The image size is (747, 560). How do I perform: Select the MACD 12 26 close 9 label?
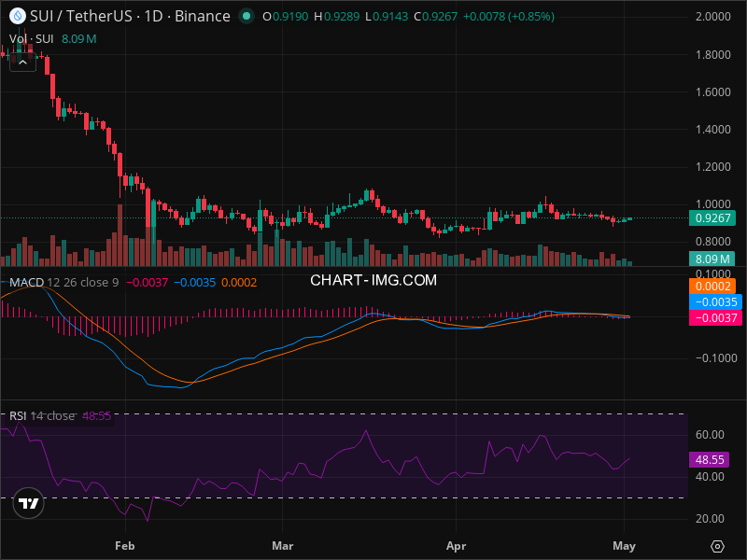point(63,283)
